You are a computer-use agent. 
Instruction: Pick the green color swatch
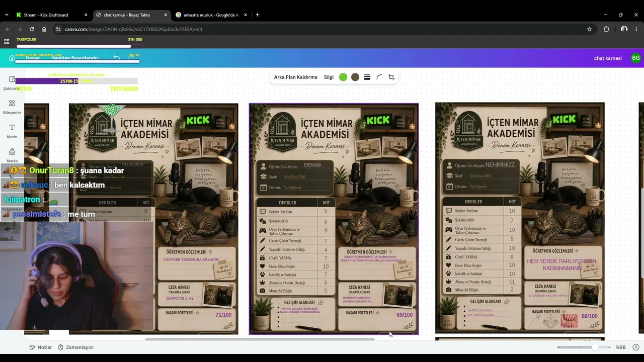343,77
